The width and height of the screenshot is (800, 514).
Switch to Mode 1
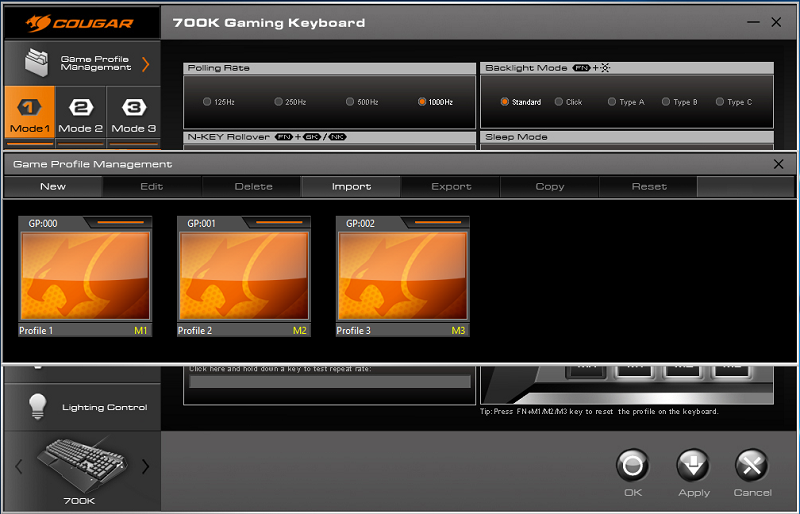pyautogui.click(x=30, y=111)
